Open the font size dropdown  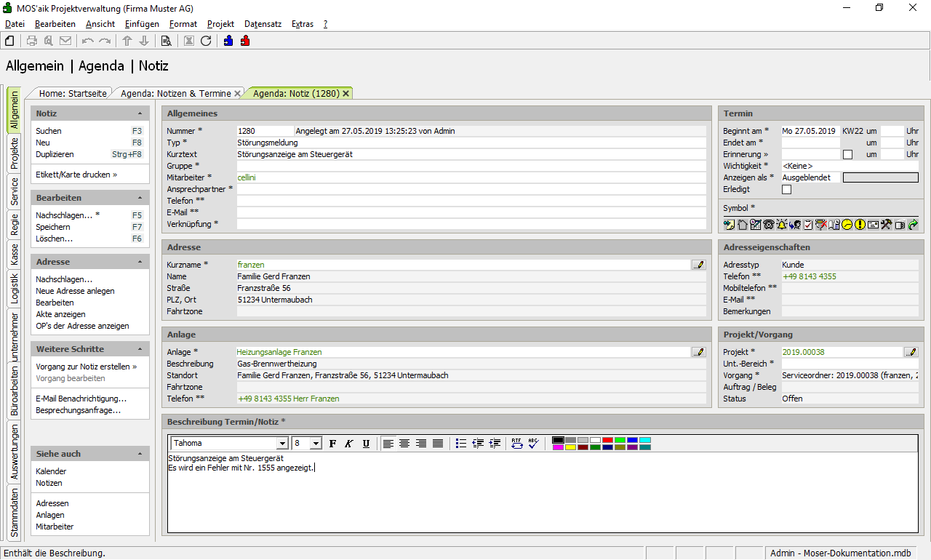pyautogui.click(x=316, y=444)
